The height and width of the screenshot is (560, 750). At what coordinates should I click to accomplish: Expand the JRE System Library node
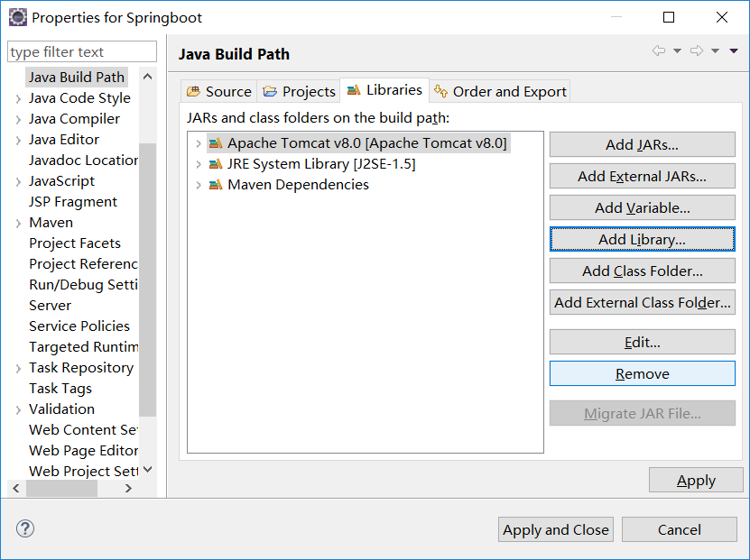(199, 164)
